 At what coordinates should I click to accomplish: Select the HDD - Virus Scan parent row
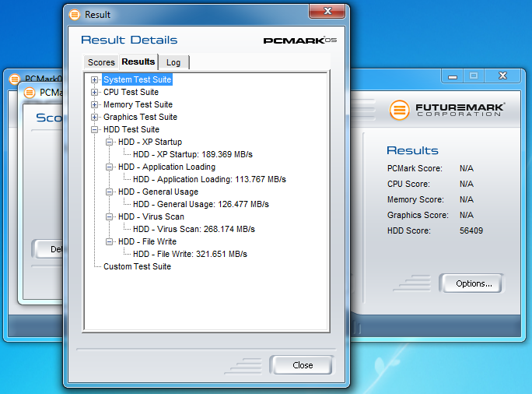pos(151,216)
